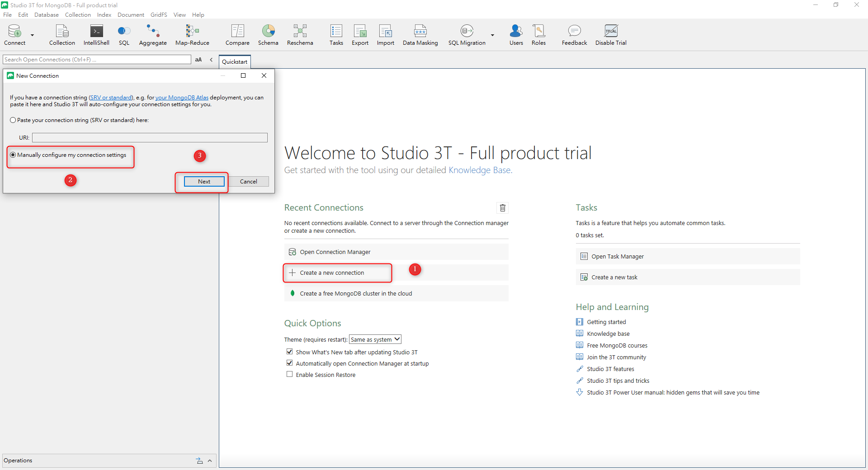Open Join the 3T community link
Viewport: 868px width, 470px height.
click(x=616, y=357)
